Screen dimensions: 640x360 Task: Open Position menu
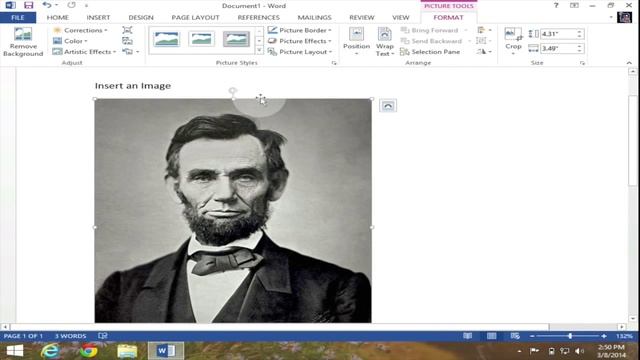356,42
